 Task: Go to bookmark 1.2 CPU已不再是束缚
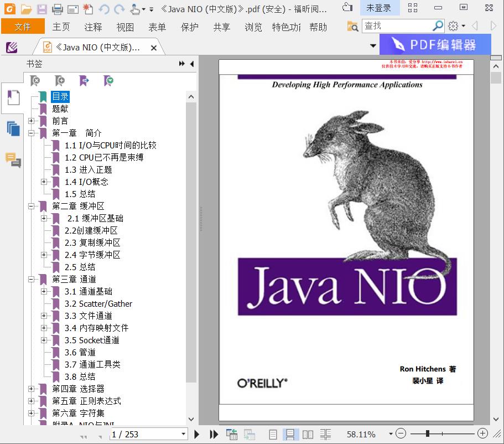pyautogui.click(x=104, y=158)
